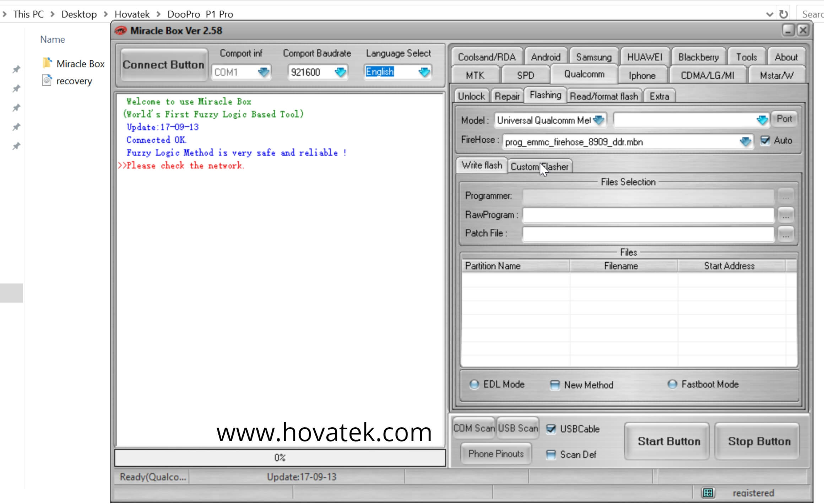This screenshot has height=504, width=824.
Task: Open the Samsung tab
Action: point(593,57)
